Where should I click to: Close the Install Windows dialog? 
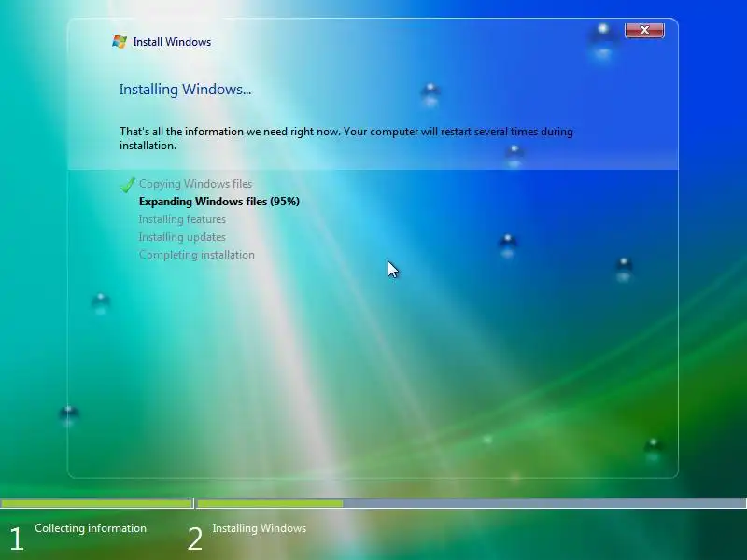(644, 30)
